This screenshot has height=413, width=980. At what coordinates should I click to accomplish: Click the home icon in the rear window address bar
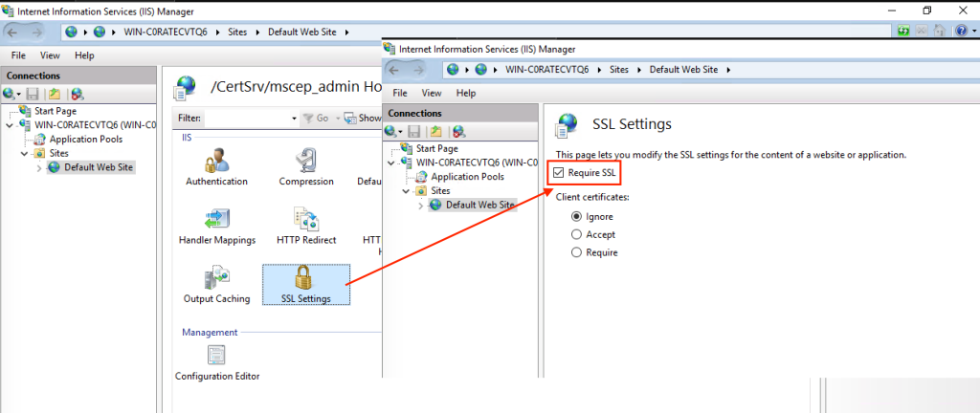(939, 32)
